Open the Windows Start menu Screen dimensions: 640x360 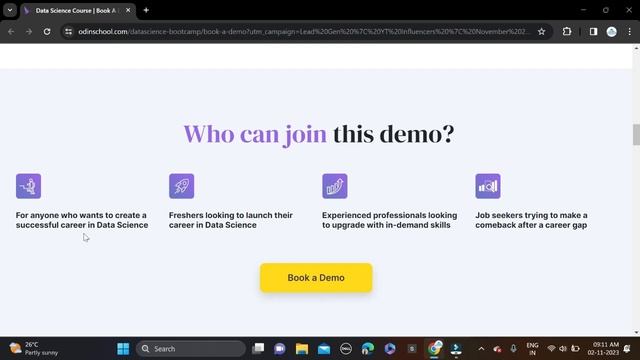click(123, 349)
